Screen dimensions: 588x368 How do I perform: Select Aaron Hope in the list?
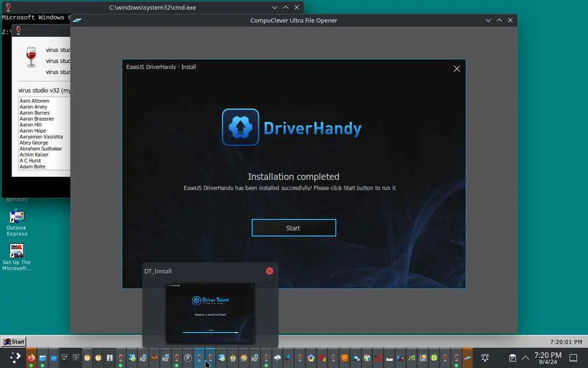(x=33, y=131)
